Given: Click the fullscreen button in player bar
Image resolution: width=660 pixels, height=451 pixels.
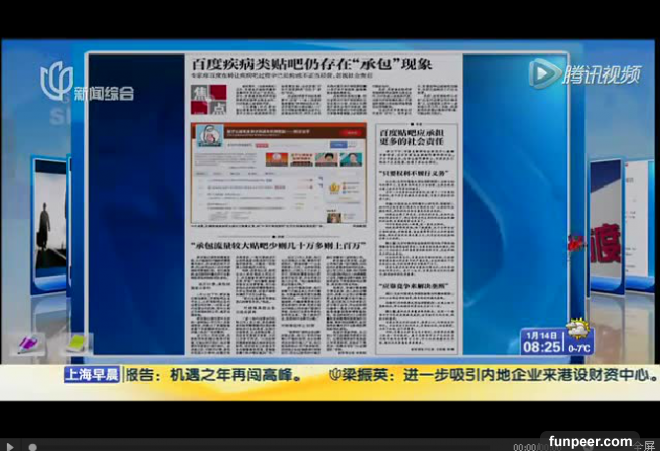Looking at the screenshot, I should [649, 446].
